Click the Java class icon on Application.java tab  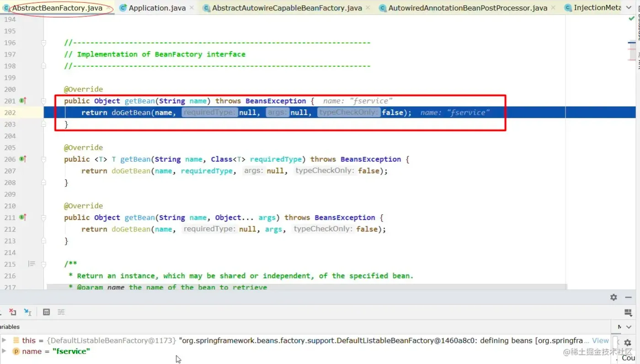click(123, 8)
